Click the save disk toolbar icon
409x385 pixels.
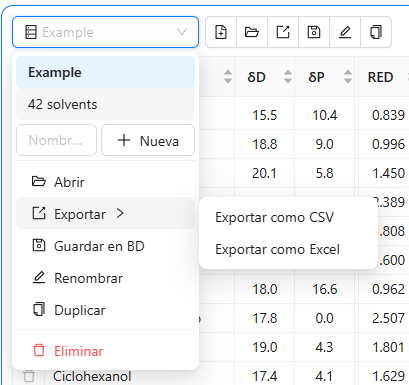314,32
